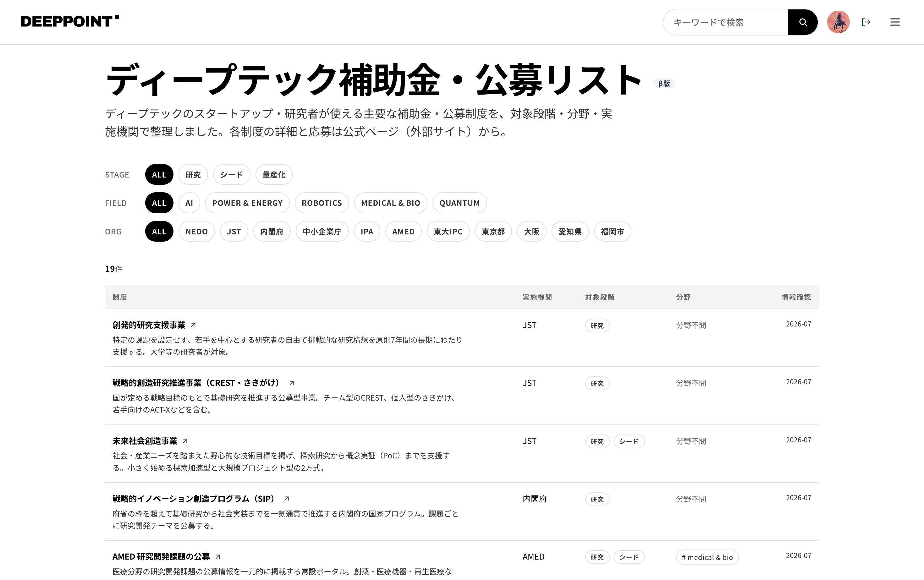This screenshot has width=924, height=580.
Task: Filter field by ROBOTICS
Action: click(x=322, y=203)
